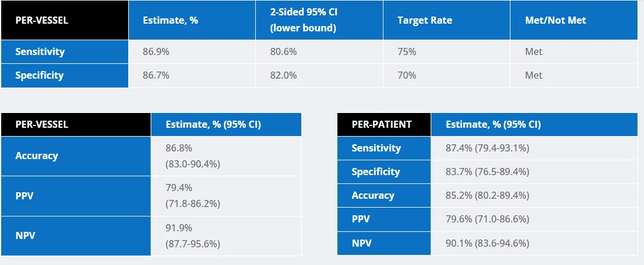Image resolution: width=644 pixels, height=265 pixels.
Task: Select the 75% target rate cell
Action: pos(407,51)
